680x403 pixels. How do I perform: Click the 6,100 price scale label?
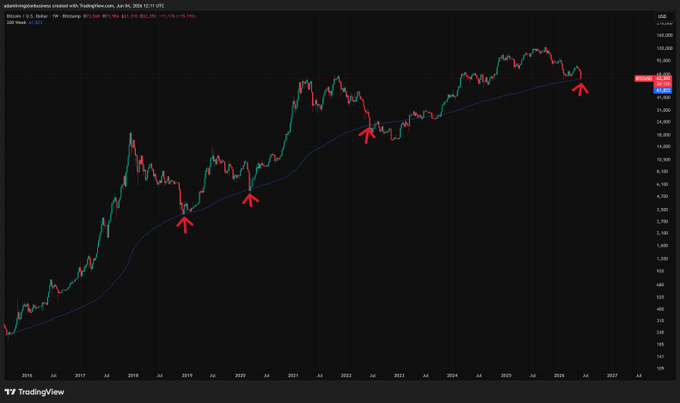coord(663,184)
